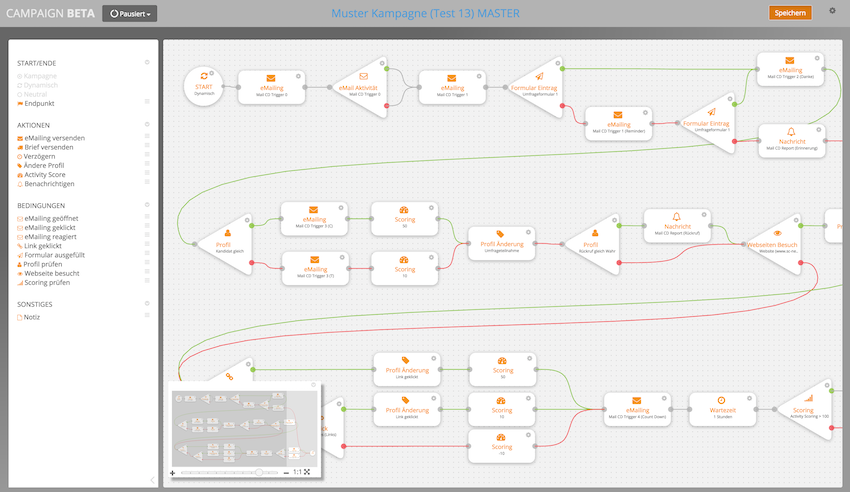This screenshot has height=492, width=850.
Task: Collapse the AKTIONEN section using its gear
Action: coord(147,124)
